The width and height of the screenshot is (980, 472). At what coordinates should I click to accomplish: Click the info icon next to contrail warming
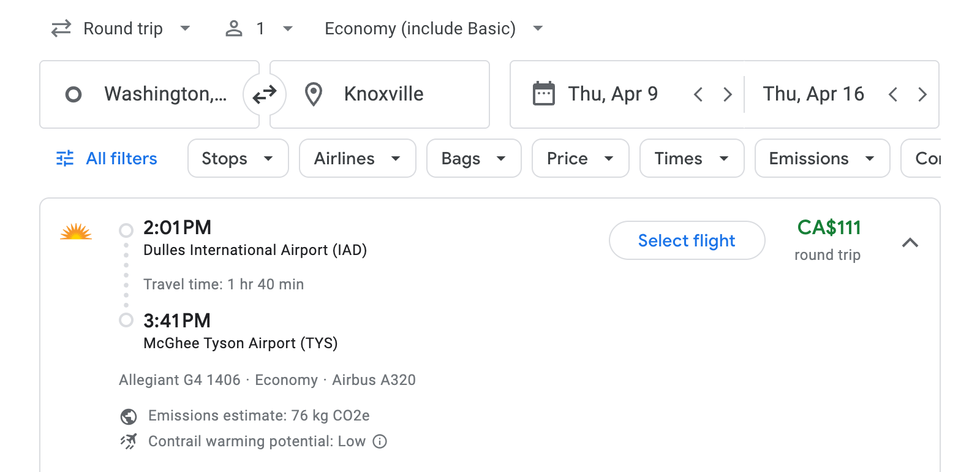[380, 441]
